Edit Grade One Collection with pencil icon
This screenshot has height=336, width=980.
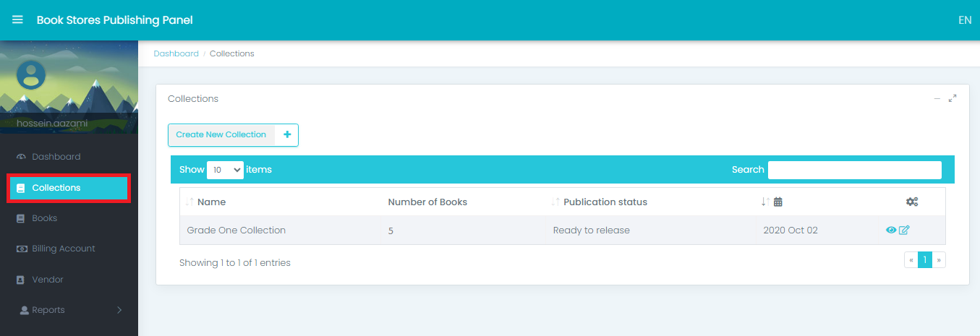[x=904, y=230]
